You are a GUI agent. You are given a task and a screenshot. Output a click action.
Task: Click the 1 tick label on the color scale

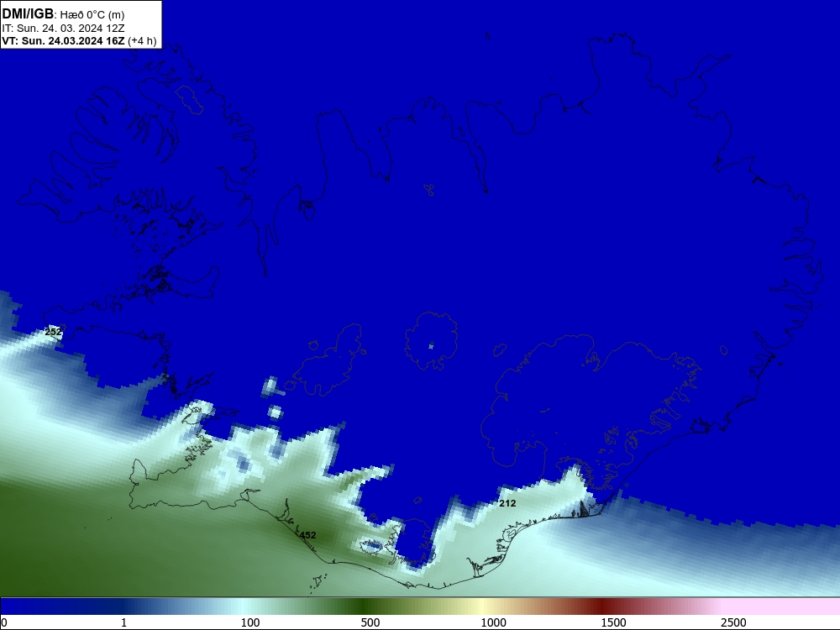pos(123,622)
